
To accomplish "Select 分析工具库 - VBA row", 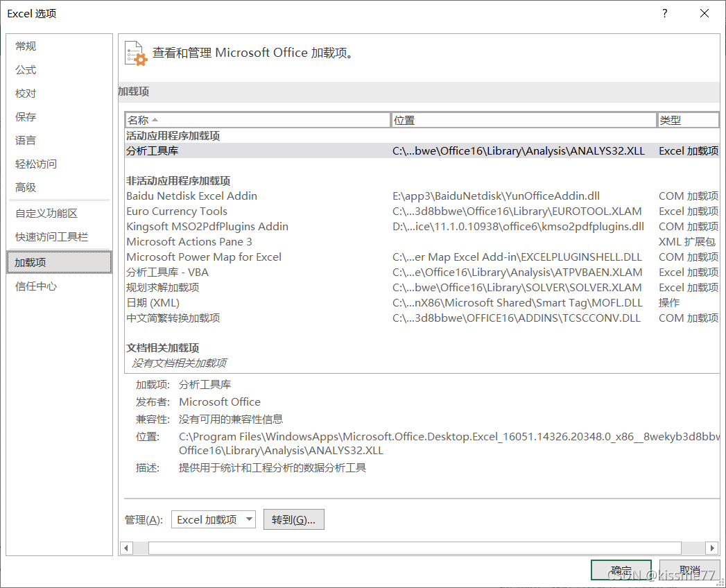I will tap(422, 273).
